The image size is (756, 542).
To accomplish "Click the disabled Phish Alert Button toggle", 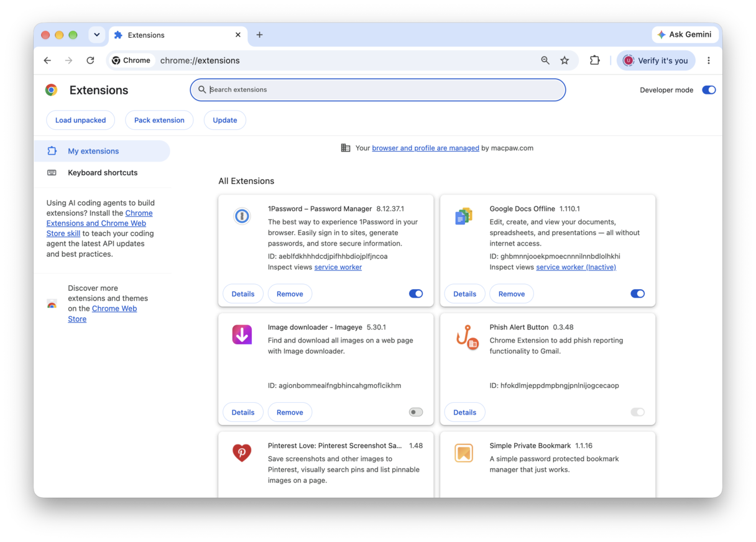I will (637, 412).
